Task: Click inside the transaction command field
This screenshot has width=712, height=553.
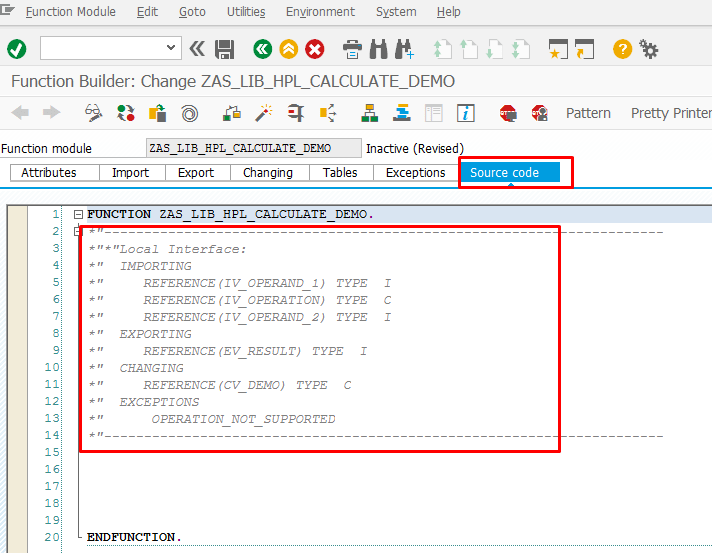Action: (x=103, y=48)
